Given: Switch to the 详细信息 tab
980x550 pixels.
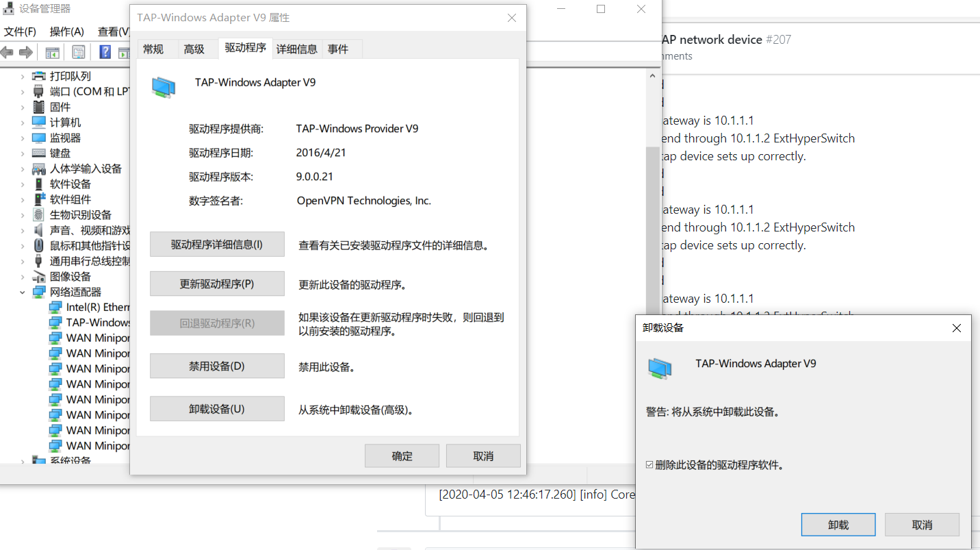Looking at the screenshot, I should [x=297, y=49].
